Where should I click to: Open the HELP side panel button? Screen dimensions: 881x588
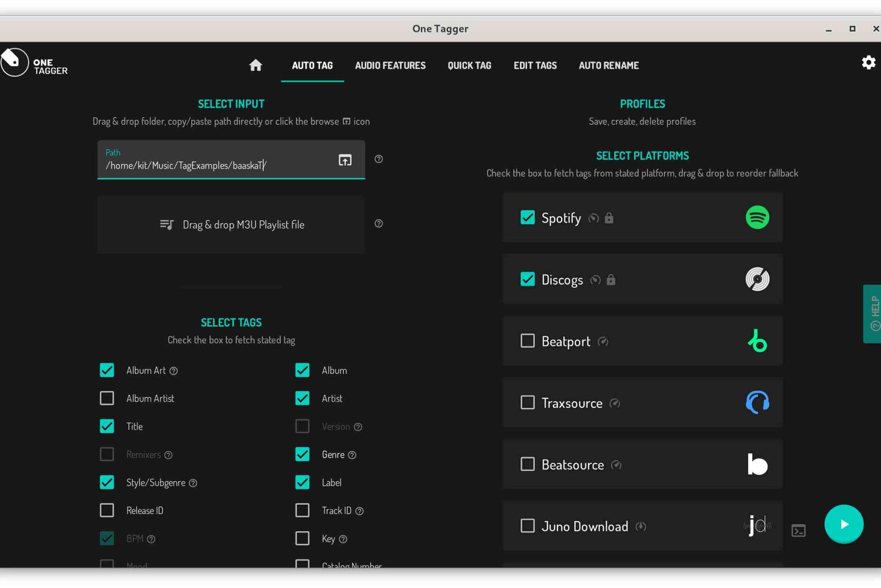(873, 314)
